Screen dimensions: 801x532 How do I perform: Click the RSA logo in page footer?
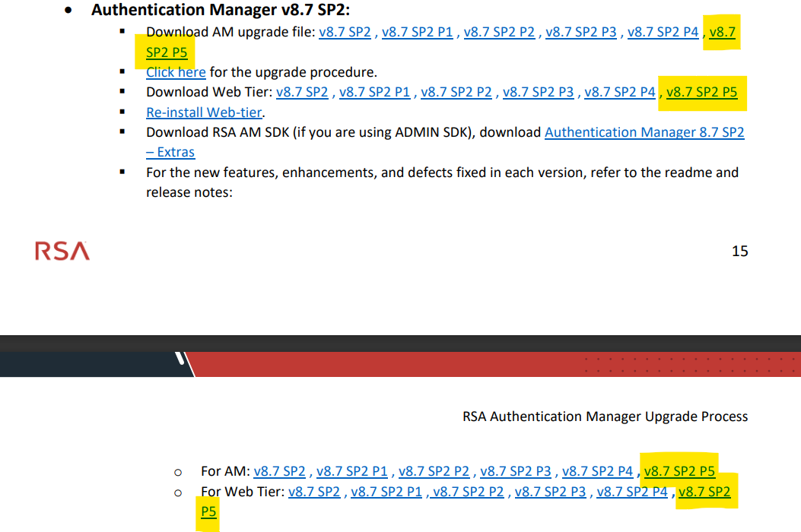point(62,252)
